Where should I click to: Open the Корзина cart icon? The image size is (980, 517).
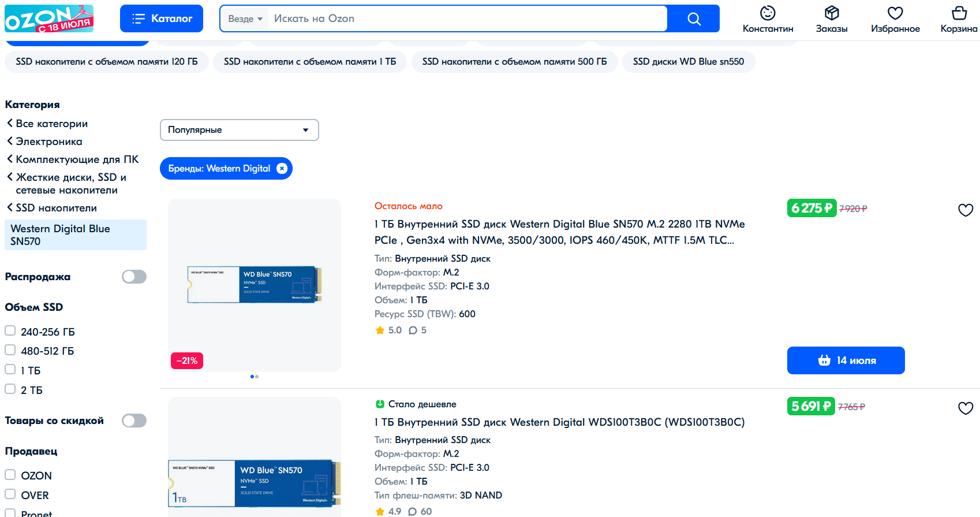click(959, 20)
